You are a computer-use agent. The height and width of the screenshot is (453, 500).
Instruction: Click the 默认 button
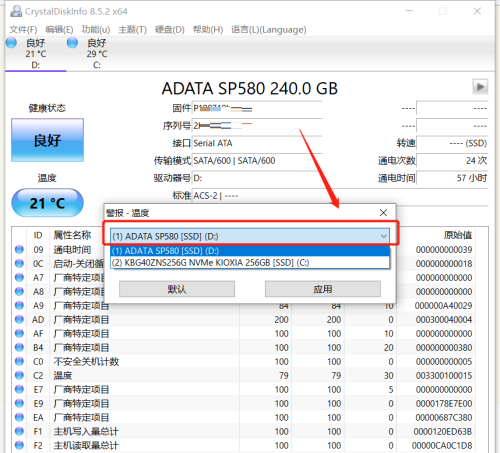pos(177,289)
